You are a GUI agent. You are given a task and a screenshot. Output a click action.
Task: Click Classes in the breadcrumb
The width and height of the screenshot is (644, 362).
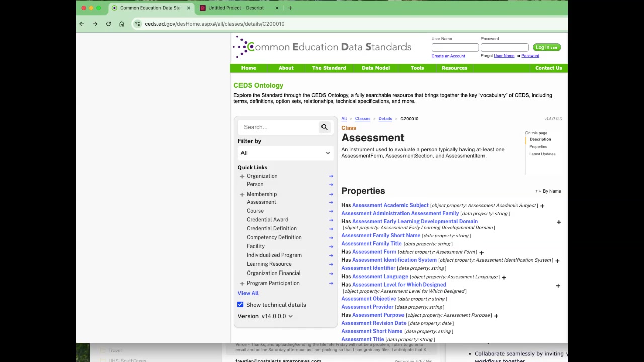(363, 119)
